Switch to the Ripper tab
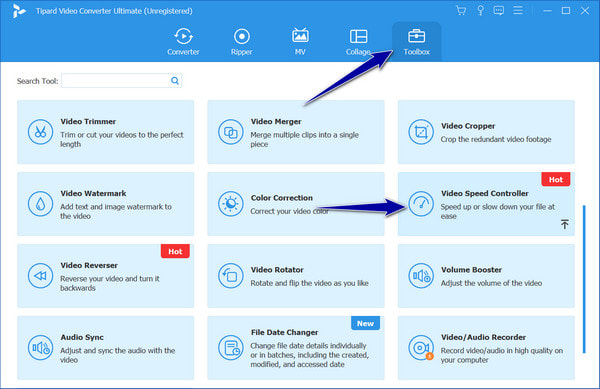 pos(241,42)
